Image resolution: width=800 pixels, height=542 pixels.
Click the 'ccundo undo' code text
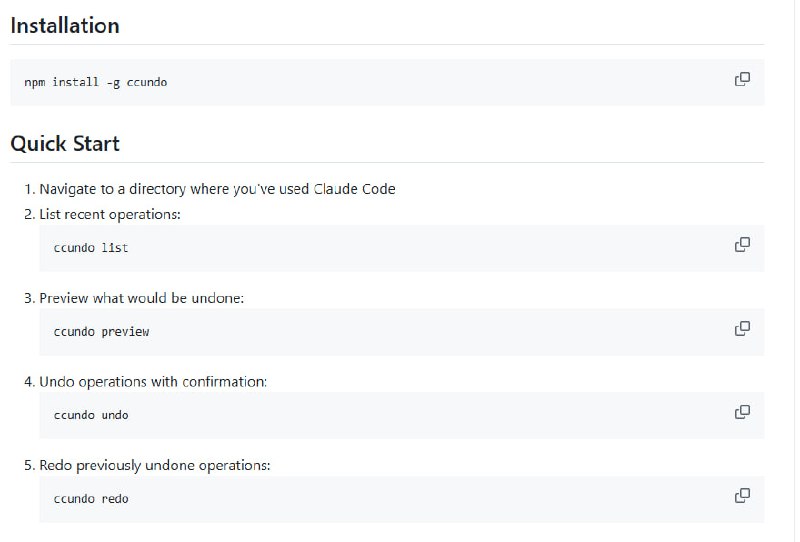(x=91, y=415)
